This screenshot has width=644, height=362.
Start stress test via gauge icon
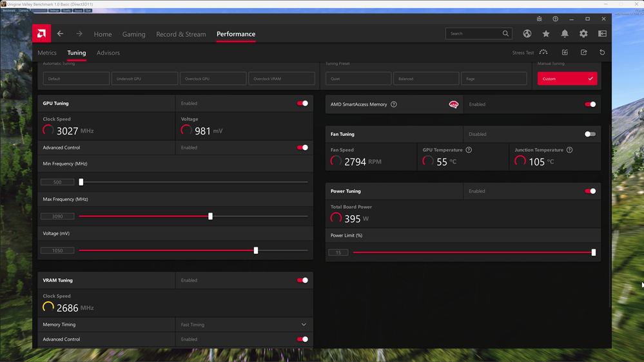click(543, 53)
